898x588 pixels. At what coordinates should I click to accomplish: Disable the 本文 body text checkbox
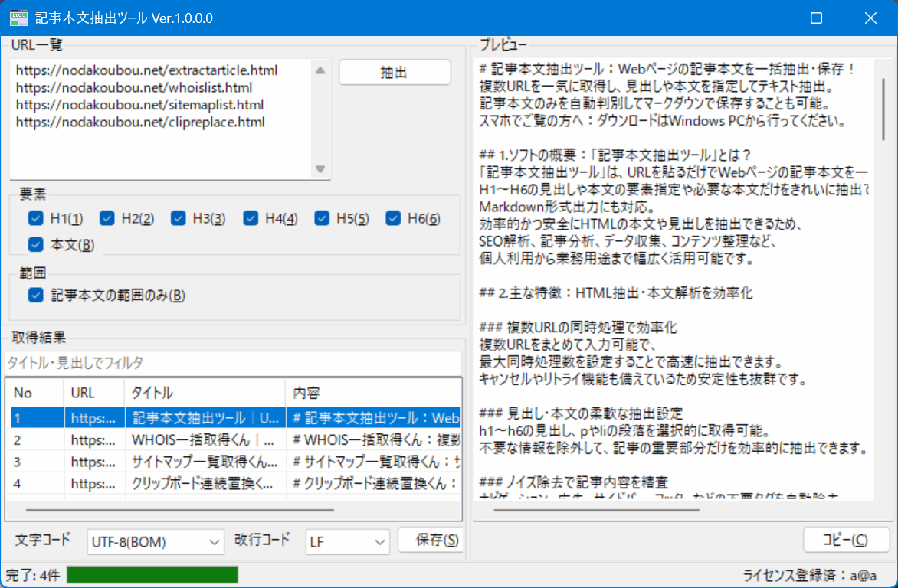pyautogui.click(x=35, y=245)
